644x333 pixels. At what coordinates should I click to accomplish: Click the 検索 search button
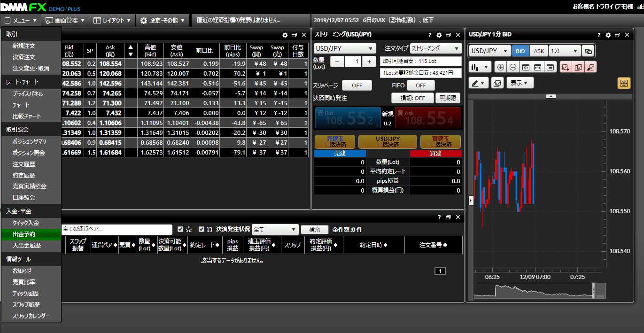point(314,229)
